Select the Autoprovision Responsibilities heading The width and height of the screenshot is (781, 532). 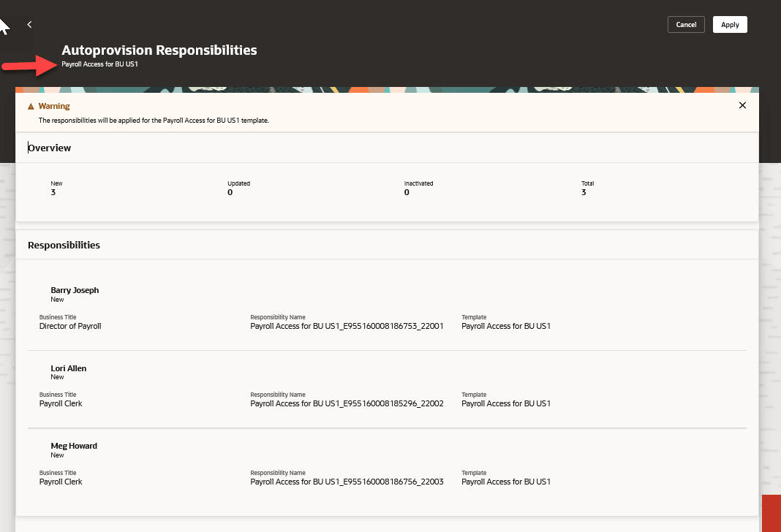(x=159, y=50)
